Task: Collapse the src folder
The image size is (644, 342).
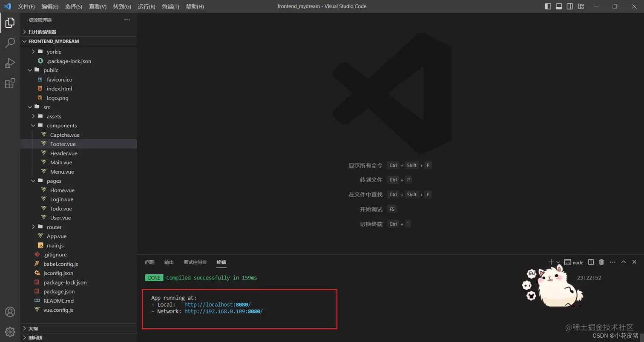Action: (79, 107)
